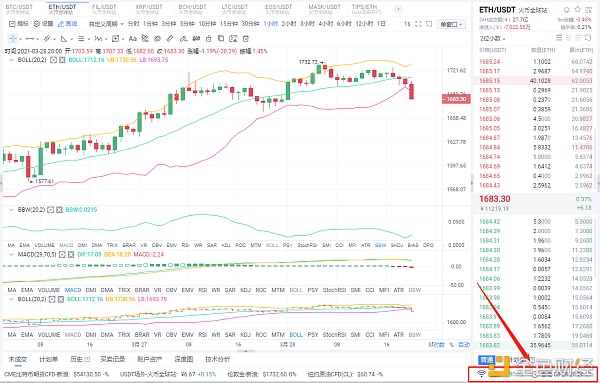Click the 普通 order type button
This screenshot has width=600, height=383.
[x=486, y=360]
